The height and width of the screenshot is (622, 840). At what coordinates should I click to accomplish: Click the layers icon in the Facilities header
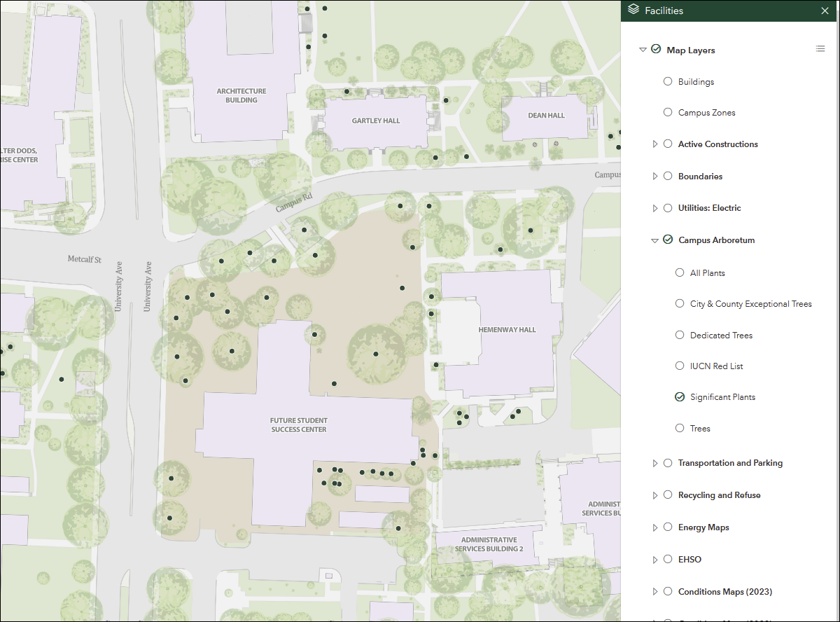pyautogui.click(x=633, y=11)
